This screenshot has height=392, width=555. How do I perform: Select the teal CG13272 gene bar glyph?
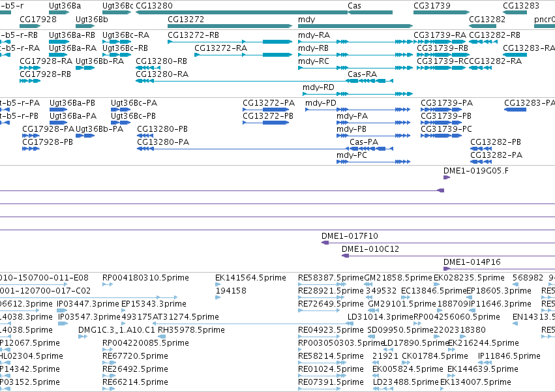click(x=230, y=26)
